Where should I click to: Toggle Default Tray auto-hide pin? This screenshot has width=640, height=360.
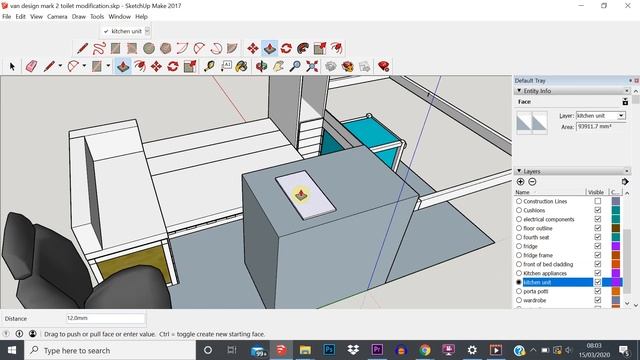point(630,80)
